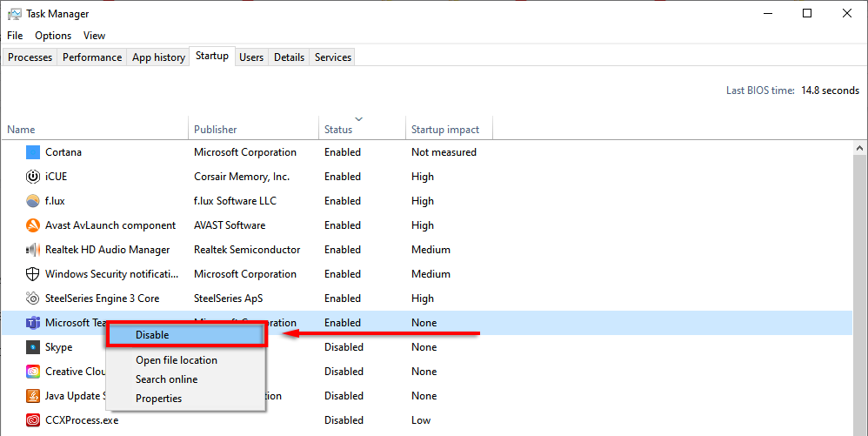868x436 pixels.
Task: Click the iCUE startup icon
Action: (33, 177)
